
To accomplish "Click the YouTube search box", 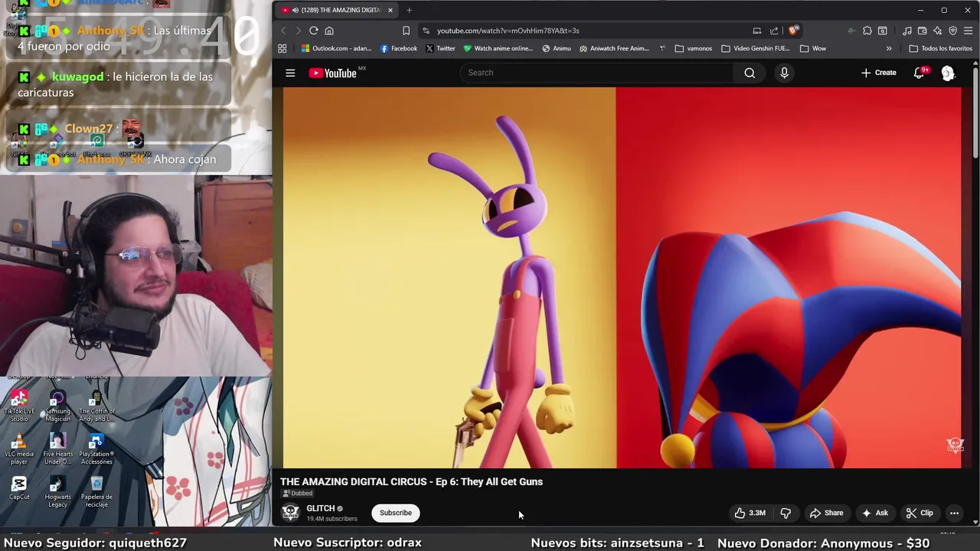I will click(x=597, y=73).
